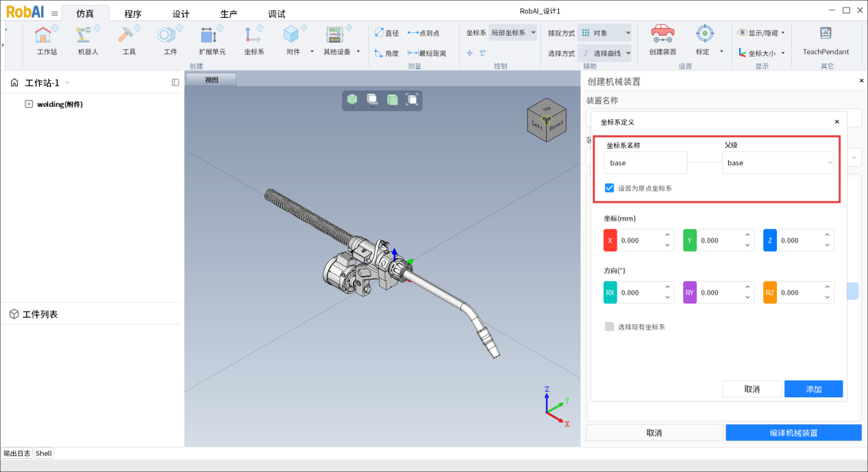Click the fit-to-view frame icon
868x472 pixels.
click(412, 99)
